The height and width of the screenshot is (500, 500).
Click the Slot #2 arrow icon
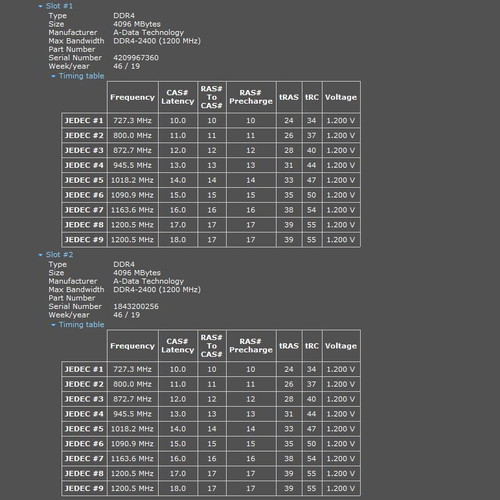click(40, 255)
